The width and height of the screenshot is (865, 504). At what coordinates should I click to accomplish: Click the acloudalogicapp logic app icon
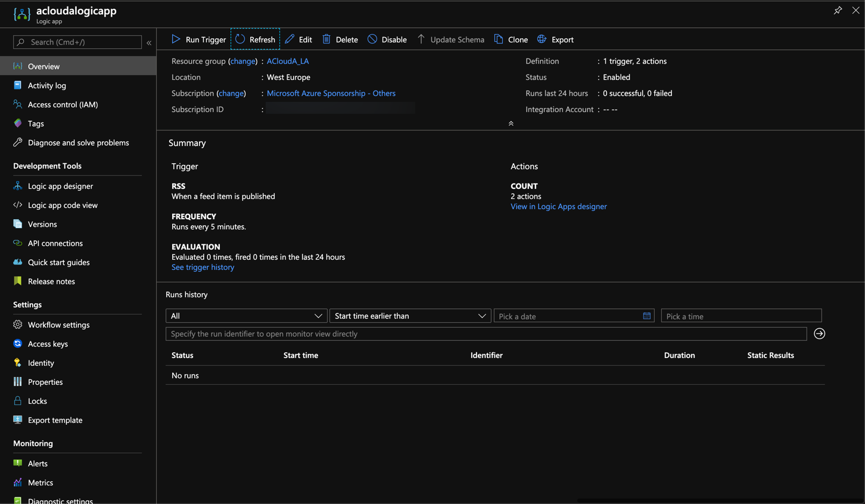tap(21, 14)
